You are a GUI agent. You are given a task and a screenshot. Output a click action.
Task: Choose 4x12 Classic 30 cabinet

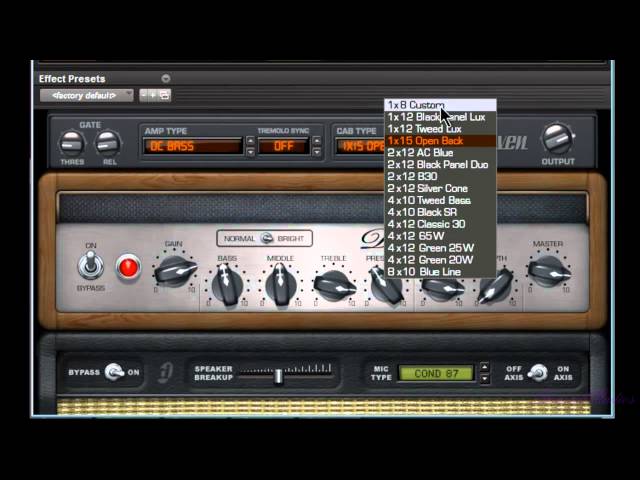[x=426, y=224]
